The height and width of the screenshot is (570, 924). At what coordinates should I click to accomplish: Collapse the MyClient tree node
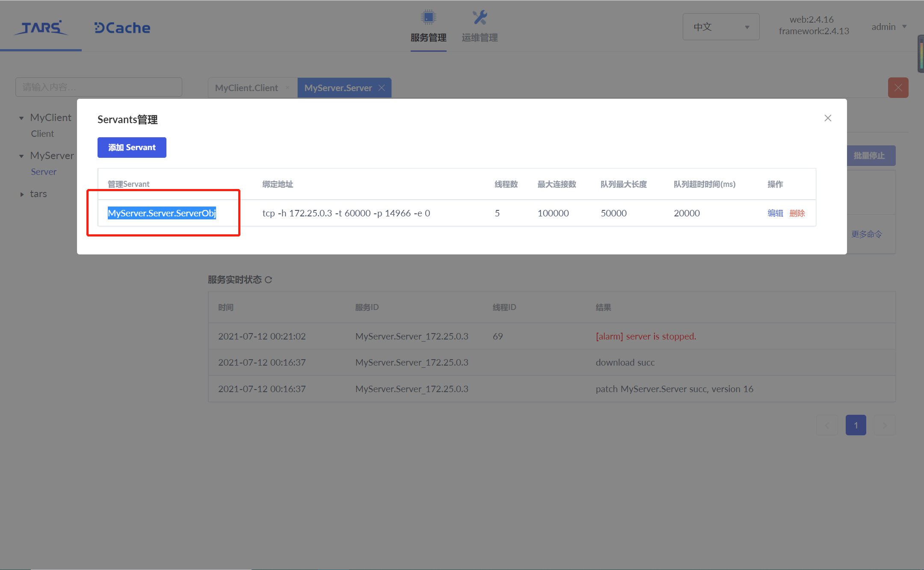click(x=21, y=118)
